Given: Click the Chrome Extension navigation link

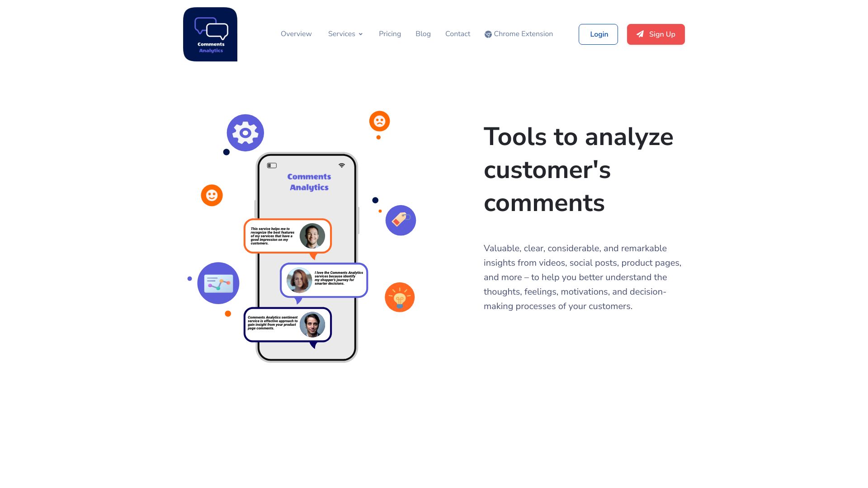Looking at the screenshot, I should point(519,34).
